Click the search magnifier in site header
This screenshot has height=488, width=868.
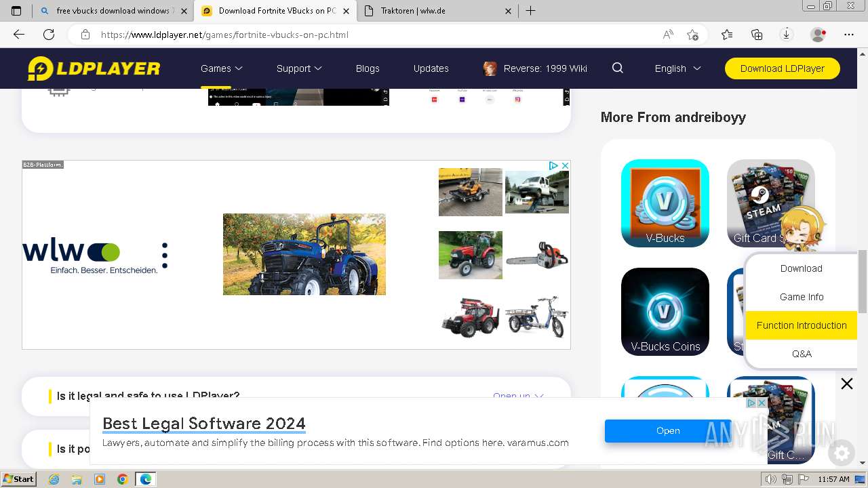[618, 68]
